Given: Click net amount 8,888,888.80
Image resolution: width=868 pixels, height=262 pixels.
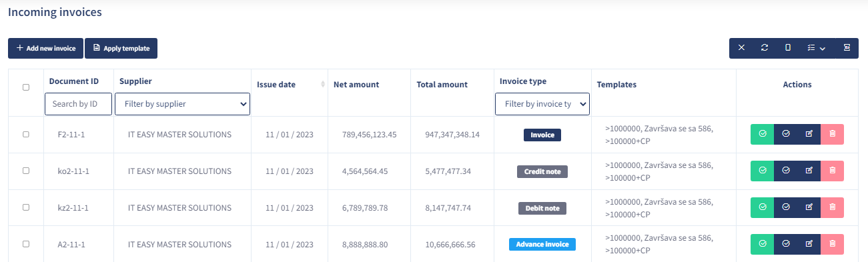Looking at the screenshot, I should click(x=365, y=245).
